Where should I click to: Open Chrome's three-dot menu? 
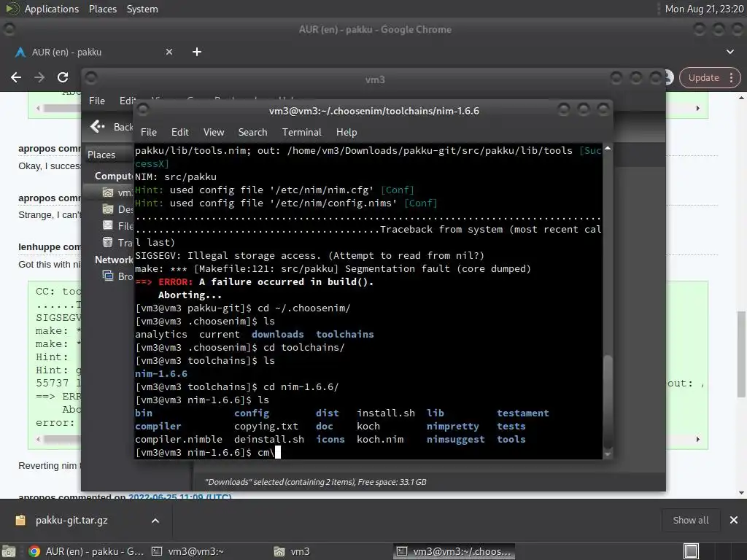[x=731, y=77]
